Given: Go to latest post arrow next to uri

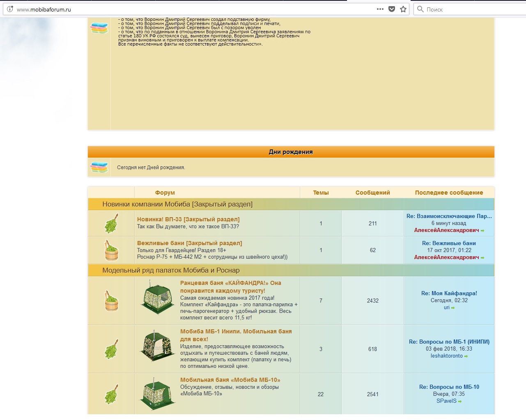Looking at the screenshot, I should click(x=453, y=308).
